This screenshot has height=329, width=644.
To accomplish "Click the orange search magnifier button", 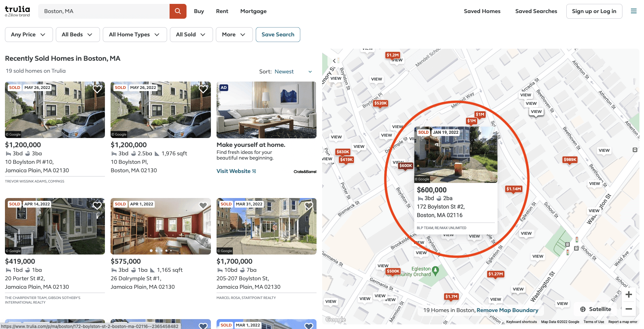I will [178, 11].
